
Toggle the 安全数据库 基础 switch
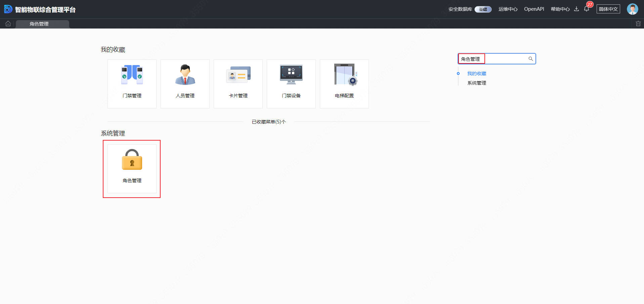[x=483, y=9]
